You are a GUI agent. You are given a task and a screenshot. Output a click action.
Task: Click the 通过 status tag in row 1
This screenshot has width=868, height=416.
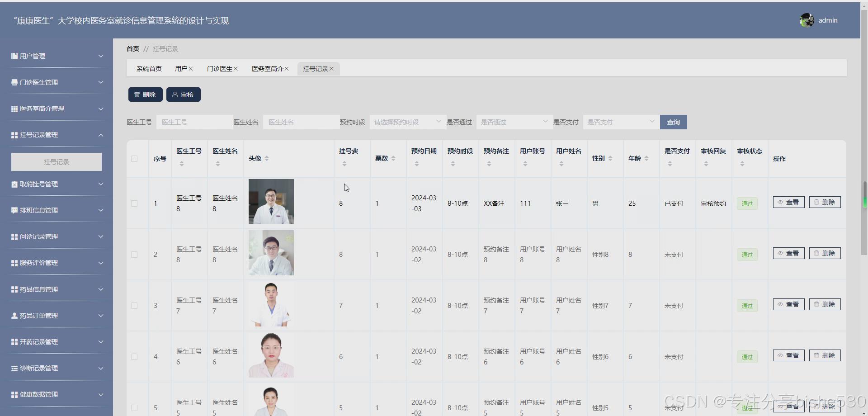point(747,203)
